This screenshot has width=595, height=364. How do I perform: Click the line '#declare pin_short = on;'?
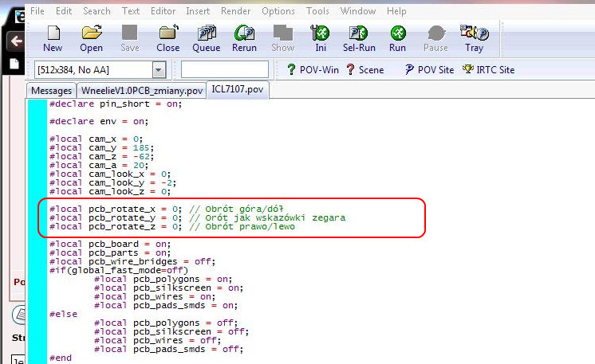coord(116,104)
